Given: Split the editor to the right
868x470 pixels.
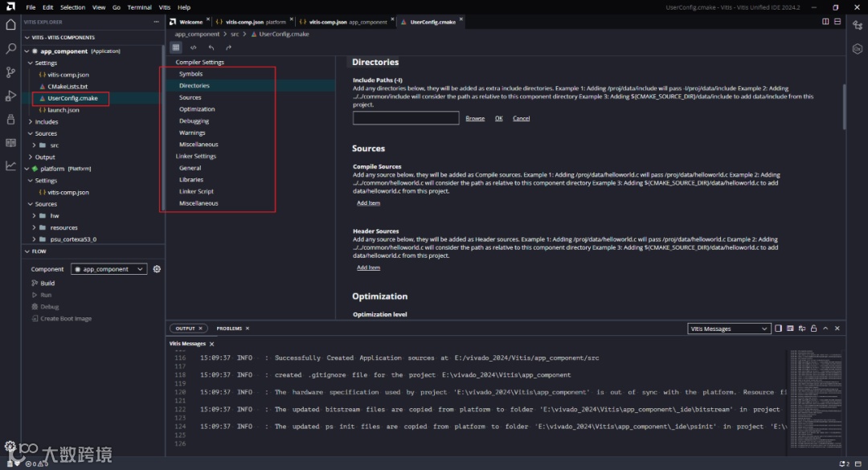Looking at the screenshot, I should (x=825, y=22).
